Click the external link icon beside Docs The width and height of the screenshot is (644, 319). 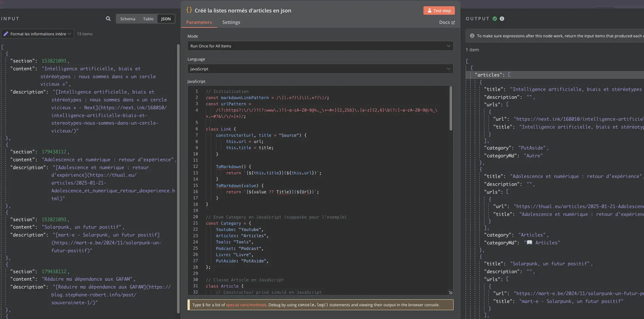pos(453,23)
